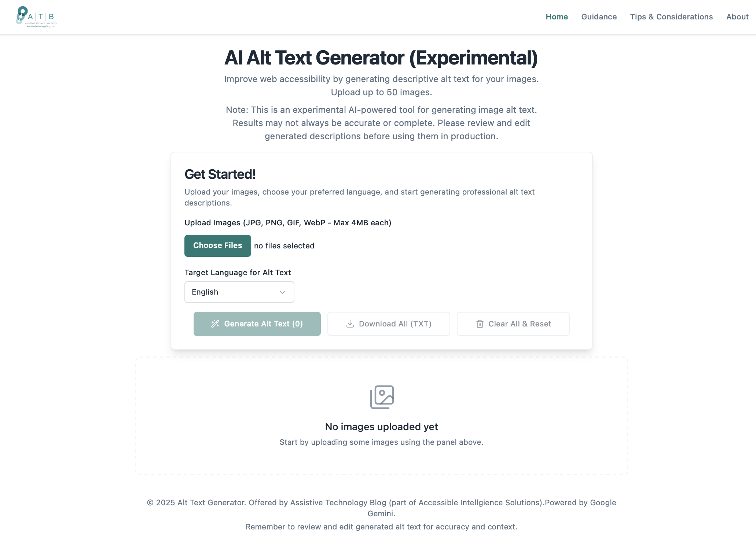
Task: Click the 'Get Started!' heading
Action: point(220,174)
